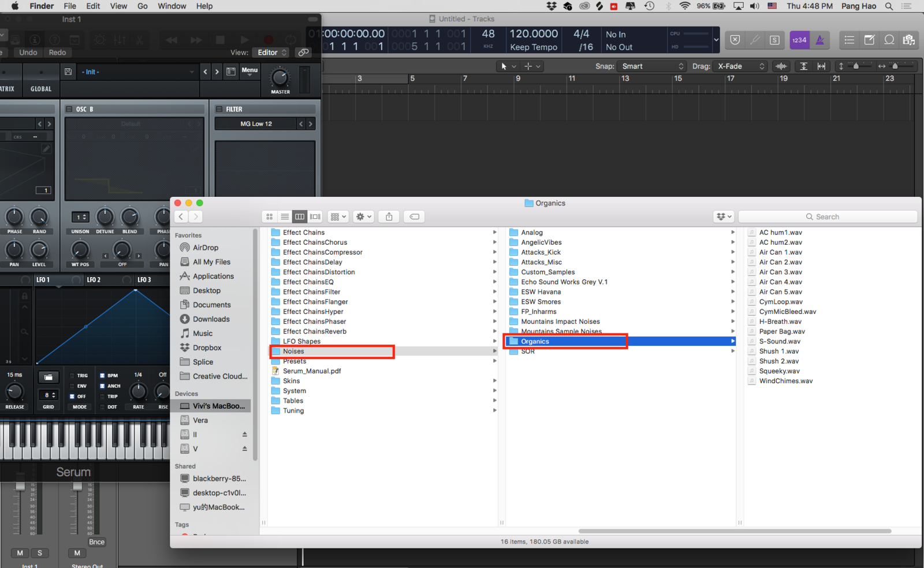The image size is (924, 568).
Task: Adjust the vertical zoom slider
Action: tap(855, 66)
